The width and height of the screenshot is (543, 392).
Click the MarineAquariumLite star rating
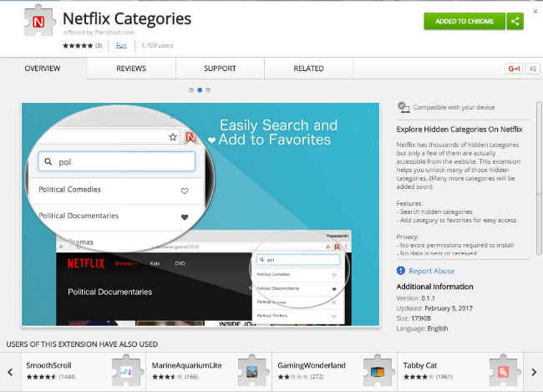click(167, 377)
